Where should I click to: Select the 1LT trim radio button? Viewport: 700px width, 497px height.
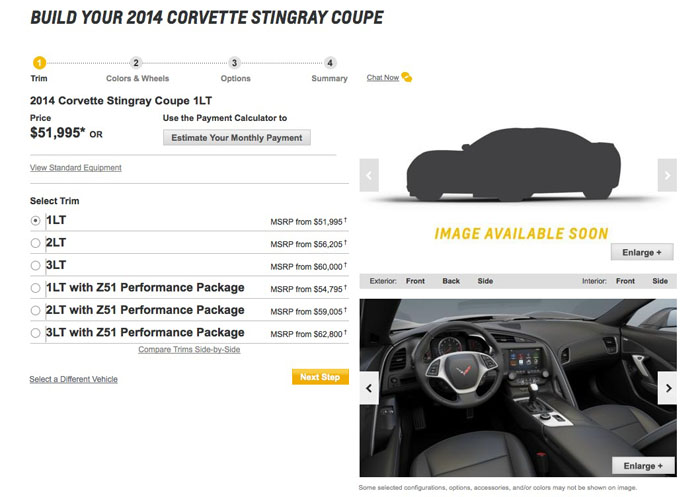pyautogui.click(x=36, y=221)
